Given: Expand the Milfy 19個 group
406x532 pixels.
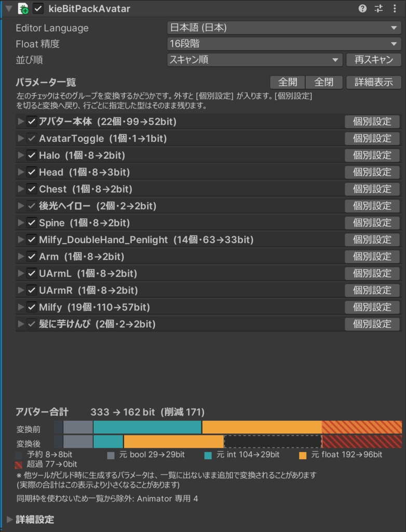Looking at the screenshot, I should coord(21,307).
